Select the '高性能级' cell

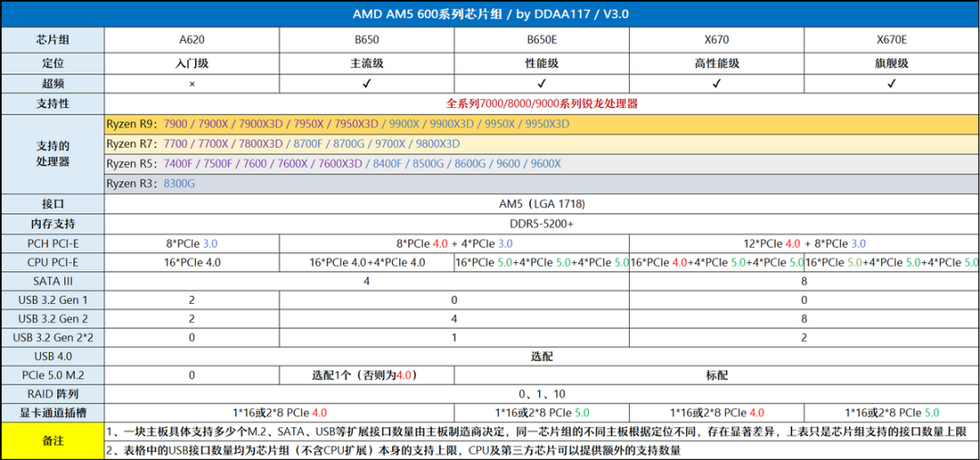pyautogui.click(x=716, y=64)
